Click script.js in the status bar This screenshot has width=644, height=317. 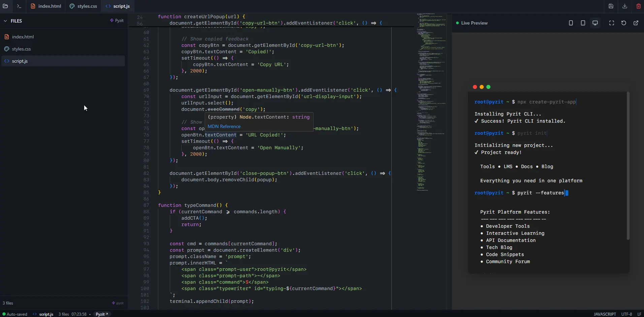[x=43, y=314]
